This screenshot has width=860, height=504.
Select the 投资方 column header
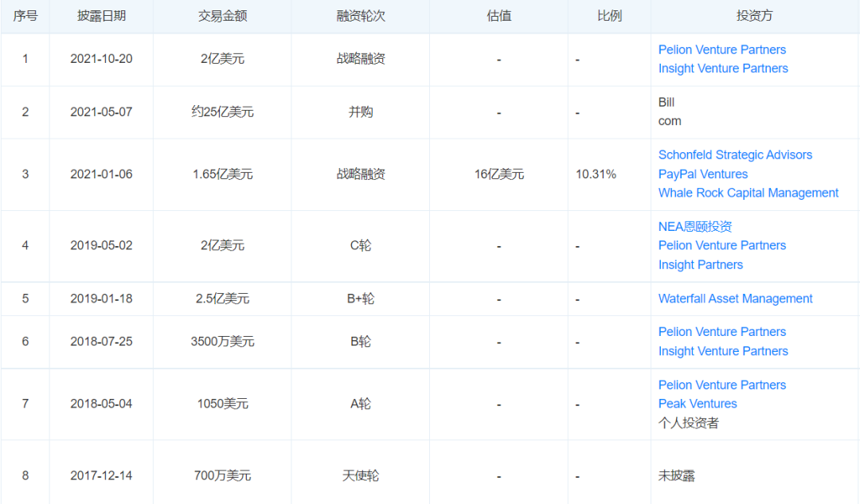(x=754, y=16)
